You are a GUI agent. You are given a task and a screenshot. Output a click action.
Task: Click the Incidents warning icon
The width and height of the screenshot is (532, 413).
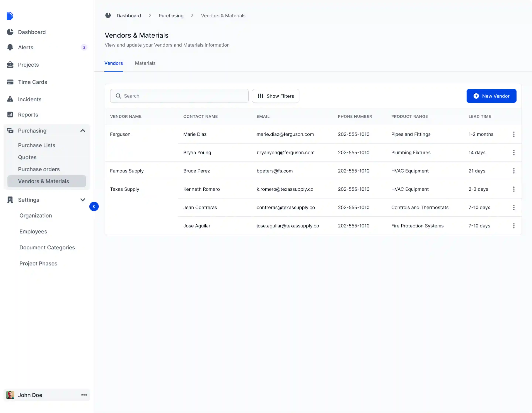click(10, 99)
